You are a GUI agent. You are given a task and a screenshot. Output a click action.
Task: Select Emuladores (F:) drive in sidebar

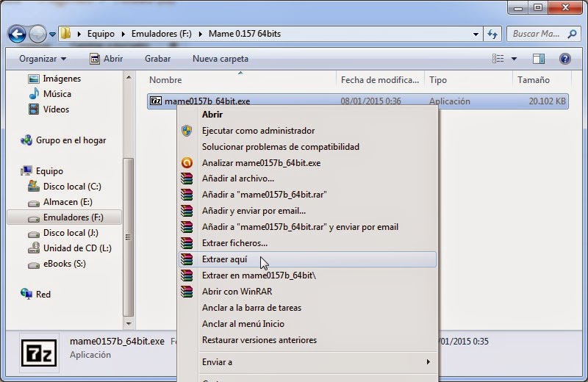pos(65,217)
